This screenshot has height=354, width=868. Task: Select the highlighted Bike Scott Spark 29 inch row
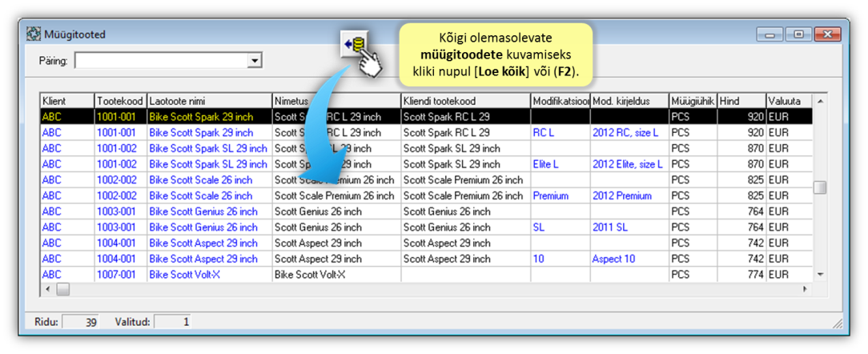click(426, 117)
